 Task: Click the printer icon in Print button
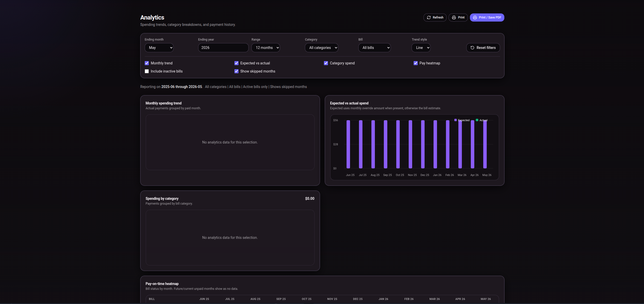454,17
